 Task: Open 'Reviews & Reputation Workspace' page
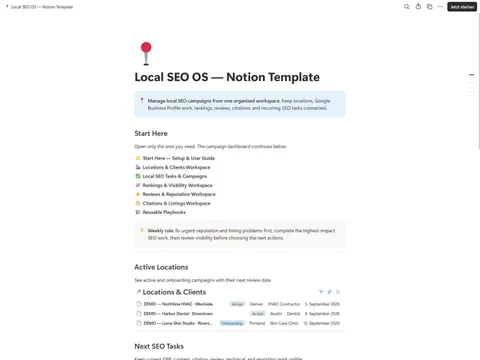(179, 194)
